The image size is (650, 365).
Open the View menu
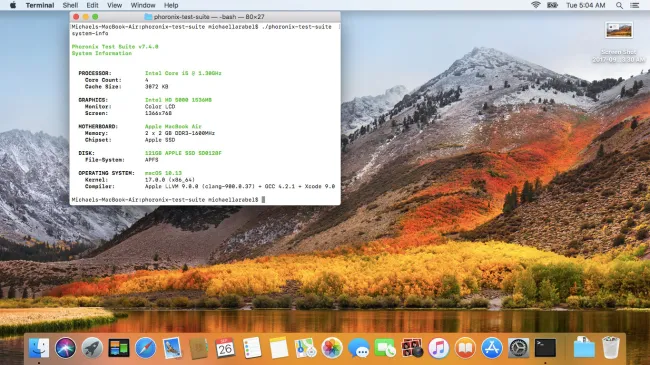114,5
